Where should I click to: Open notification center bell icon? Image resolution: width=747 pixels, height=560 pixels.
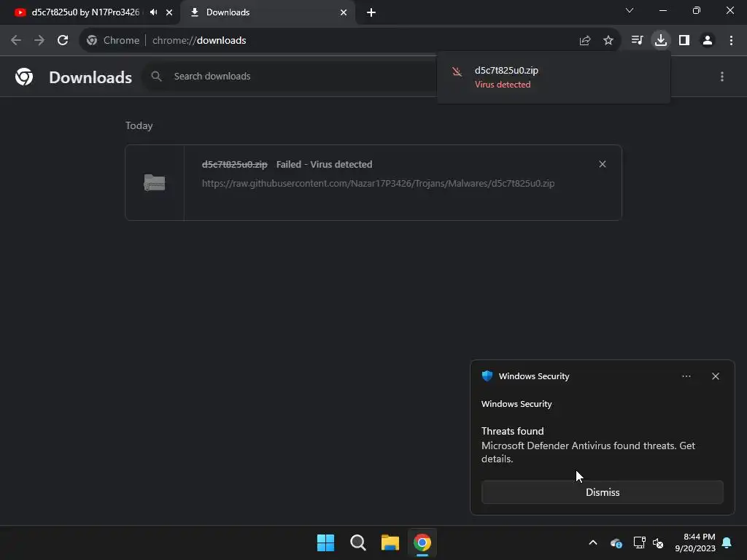(727, 542)
